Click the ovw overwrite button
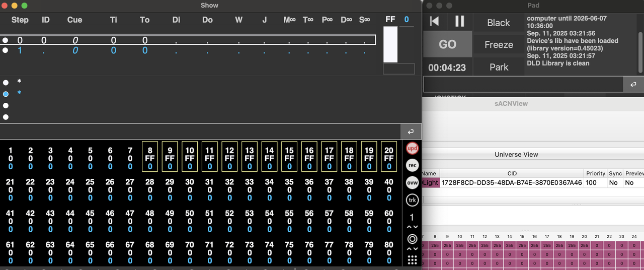Viewport: 644px width, 270px height. pyautogui.click(x=412, y=183)
